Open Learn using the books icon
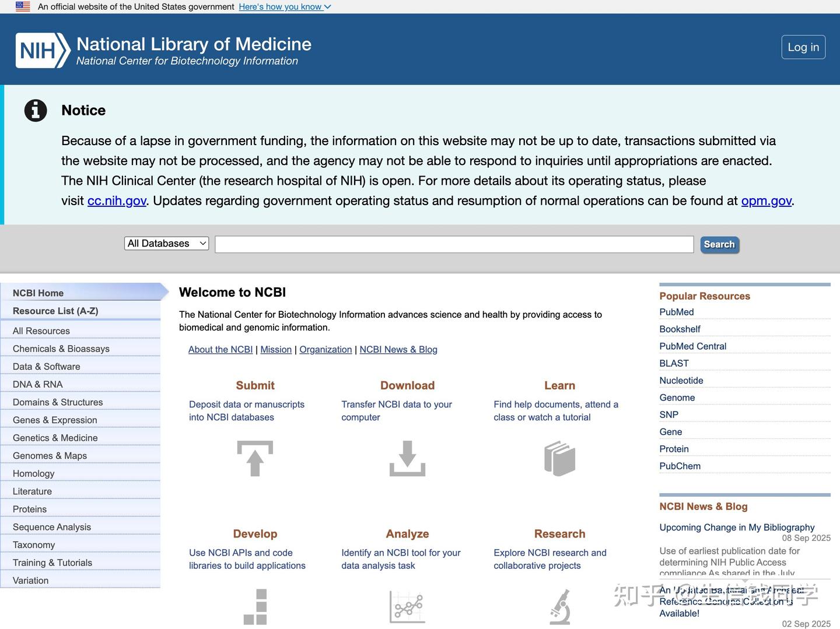Screen dimensions: 840x629 pyautogui.click(x=559, y=459)
